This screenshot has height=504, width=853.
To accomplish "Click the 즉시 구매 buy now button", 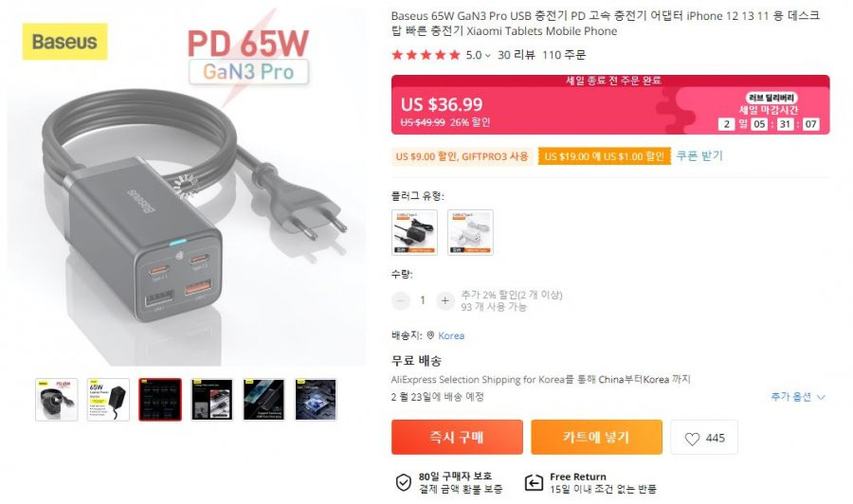I will [457, 437].
